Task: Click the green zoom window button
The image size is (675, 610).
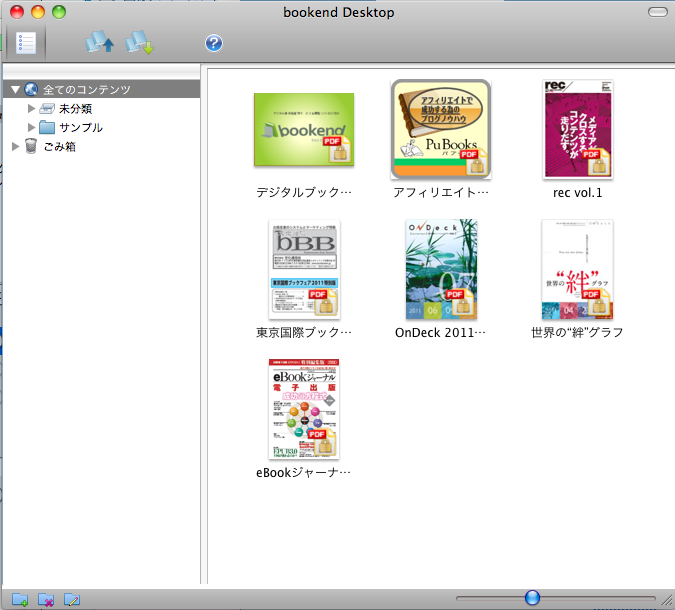Action: pyautogui.click(x=59, y=12)
